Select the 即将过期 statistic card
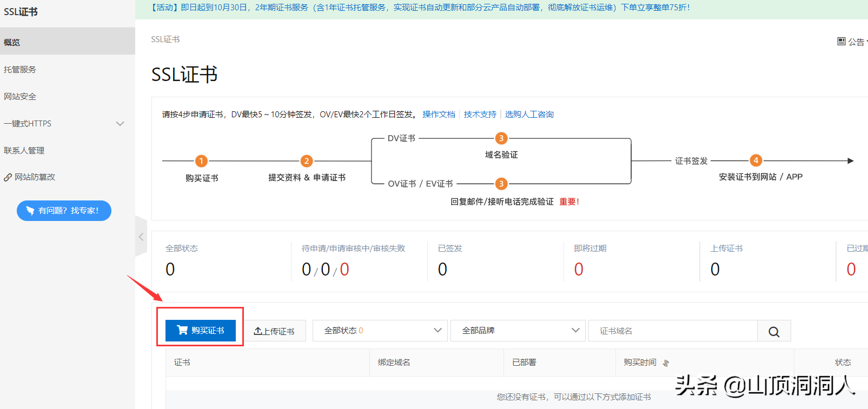 click(x=631, y=260)
